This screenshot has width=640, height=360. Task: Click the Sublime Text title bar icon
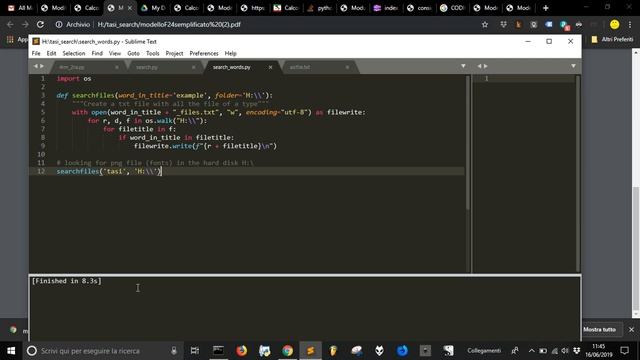coord(36,41)
